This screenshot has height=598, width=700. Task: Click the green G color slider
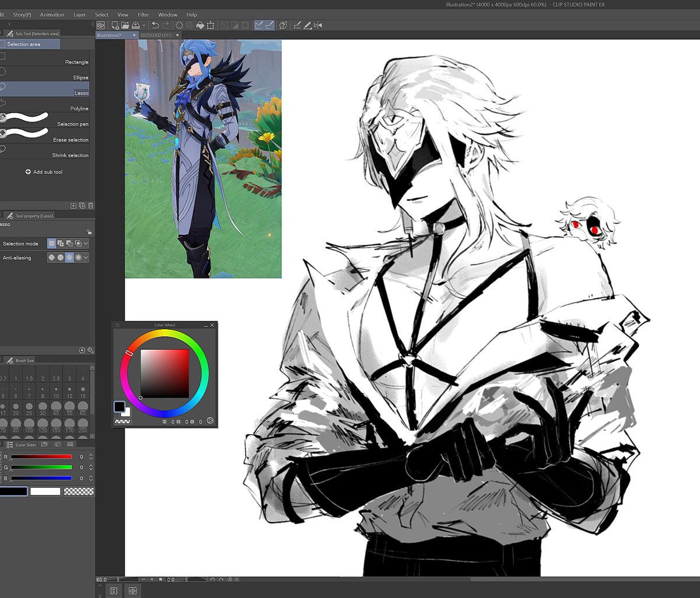41,467
